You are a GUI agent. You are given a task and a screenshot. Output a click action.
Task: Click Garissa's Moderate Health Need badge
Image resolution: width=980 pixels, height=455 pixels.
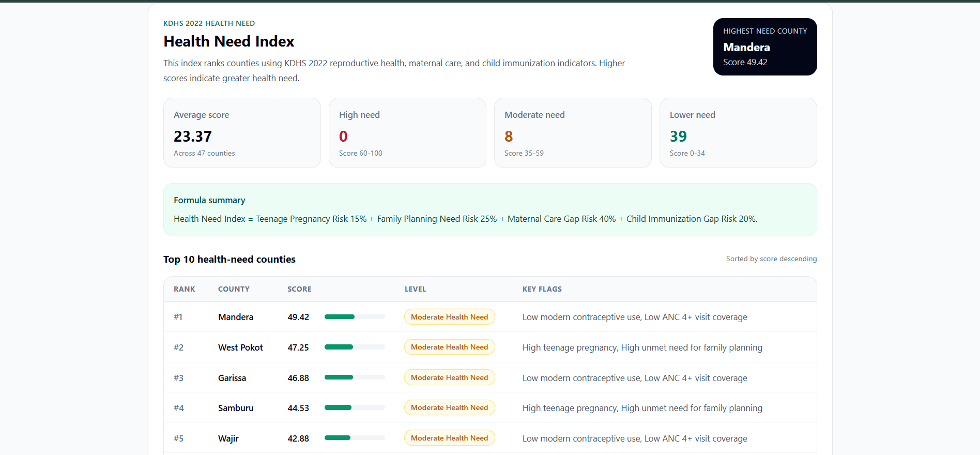point(450,377)
